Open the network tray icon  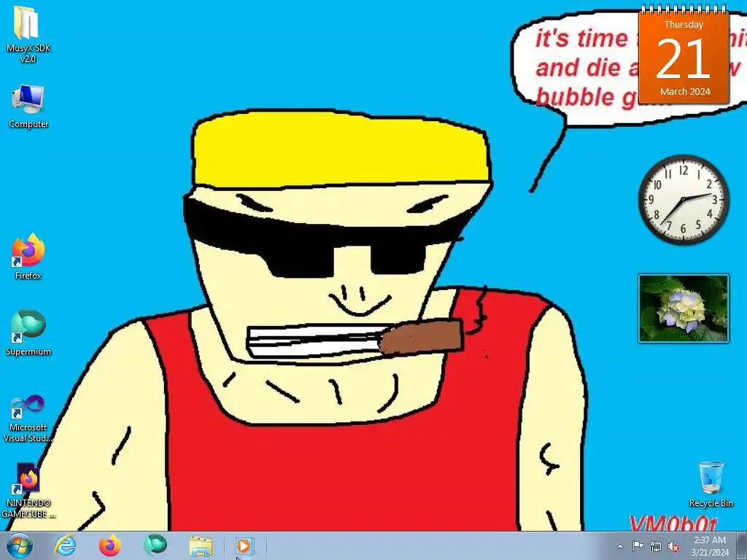pyautogui.click(x=656, y=547)
